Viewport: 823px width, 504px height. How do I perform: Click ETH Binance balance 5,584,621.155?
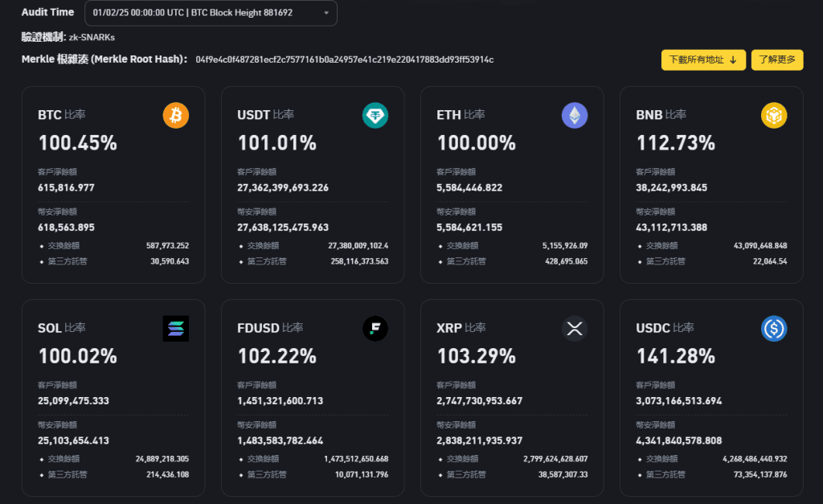tap(469, 227)
